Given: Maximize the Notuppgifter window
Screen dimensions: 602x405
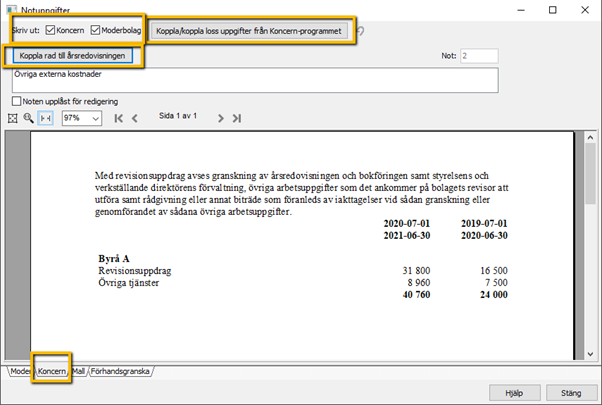Looking at the screenshot, I should [552, 10].
